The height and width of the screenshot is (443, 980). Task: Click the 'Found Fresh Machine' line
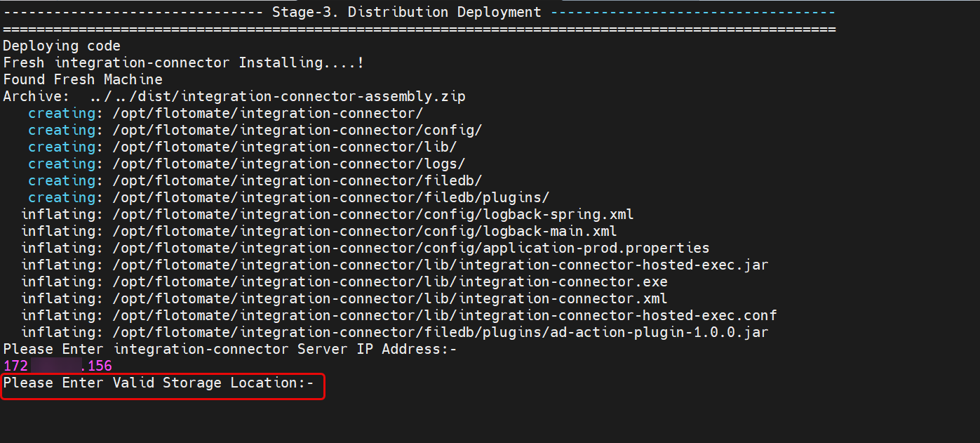click(83, 79)
